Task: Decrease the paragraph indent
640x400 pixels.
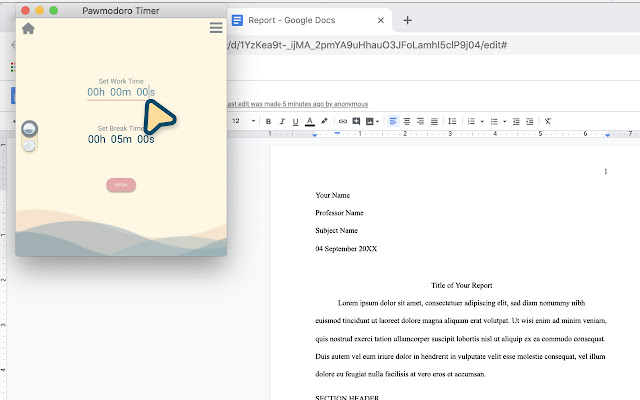Action: [x=516, y=121]
